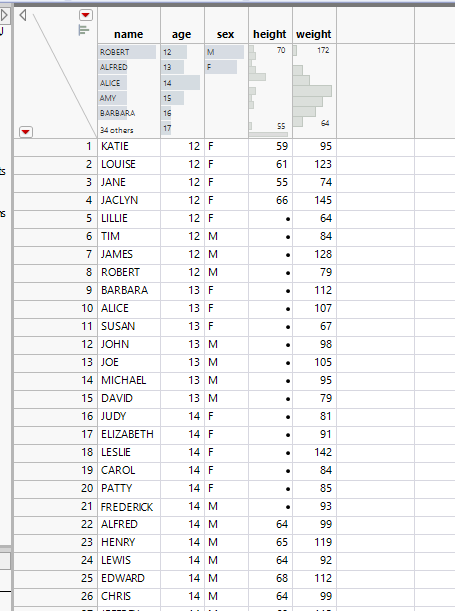
Task: Click weight value 123 for LOUISE
Action: pos(314,164)
